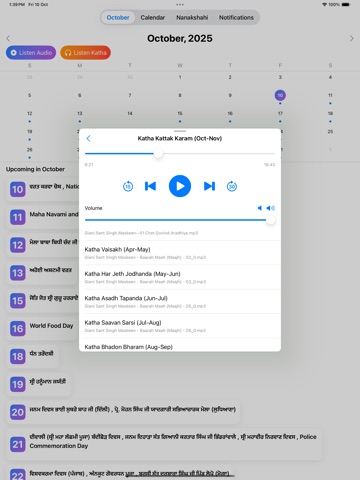Viewport: 360px width, 480px height.
Task: Open the upcoming event dated 19
Action: [39, 384]
